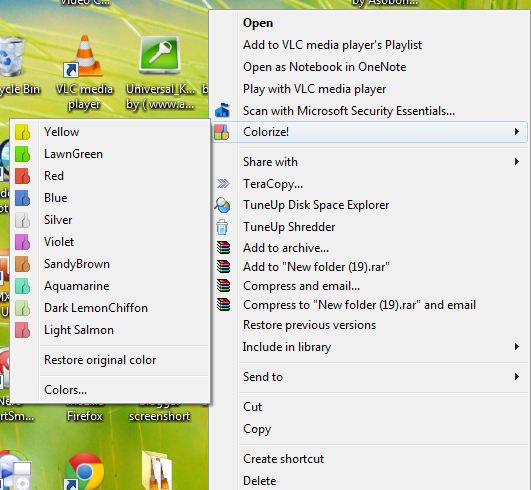Click the TeraCopy... menu text
The height and width of the screenshot is (490, 531).
point(273,184)
